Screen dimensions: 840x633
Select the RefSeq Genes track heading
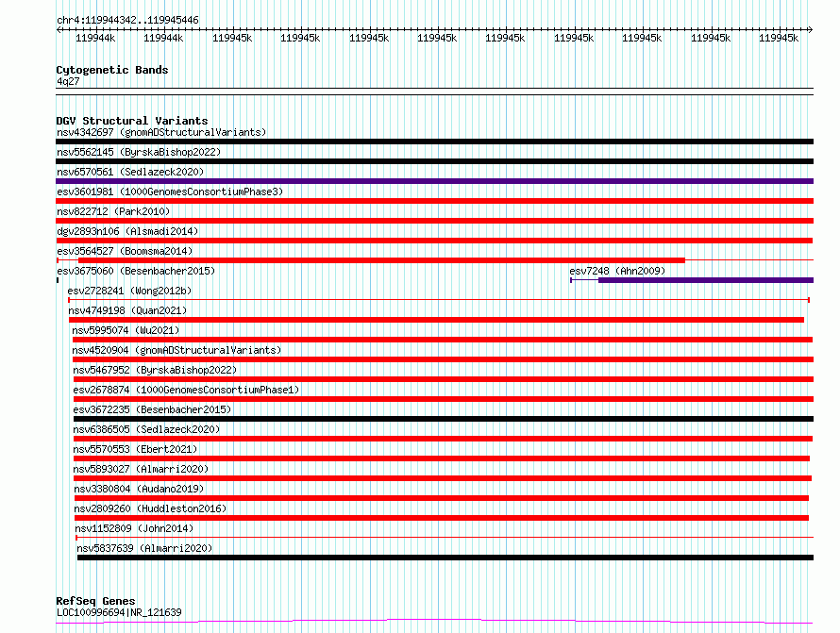tap(95, 601)
